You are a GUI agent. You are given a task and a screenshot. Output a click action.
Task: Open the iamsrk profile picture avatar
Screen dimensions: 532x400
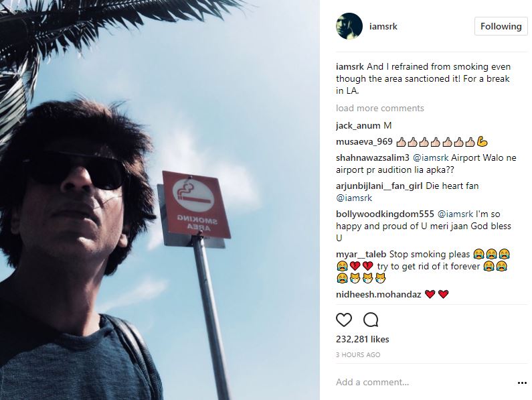pyautogui.click(x=349, y=27)
